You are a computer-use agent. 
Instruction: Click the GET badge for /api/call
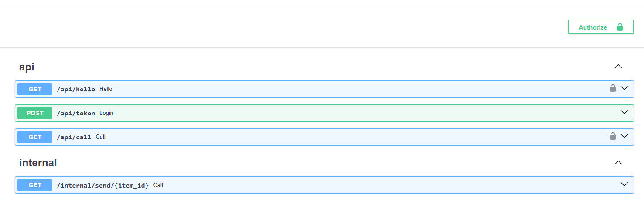35,137
